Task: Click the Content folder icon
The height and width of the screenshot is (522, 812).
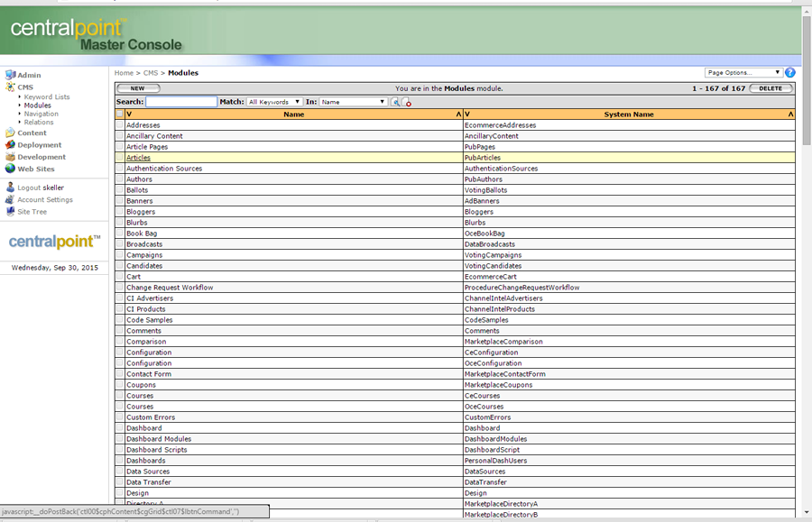Action: tap(10, 133)
